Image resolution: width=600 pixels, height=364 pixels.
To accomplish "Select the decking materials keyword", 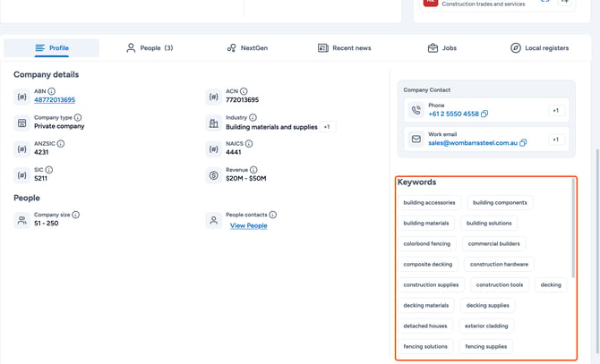I will tap(426, 306).
